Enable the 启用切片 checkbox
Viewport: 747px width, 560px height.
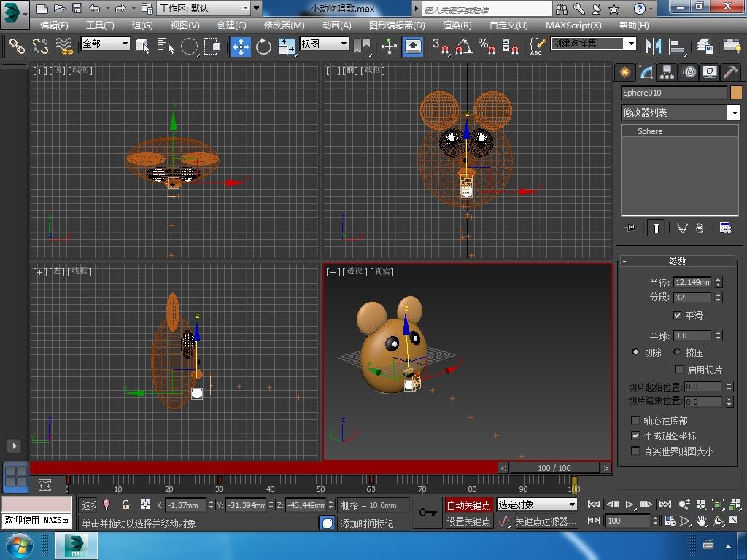[679, 370]
